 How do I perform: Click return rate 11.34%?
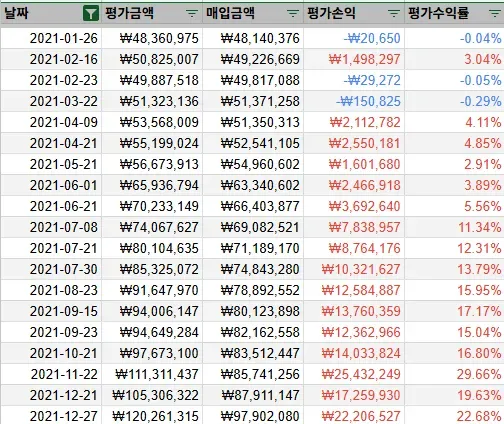pyautogui.click(x=480, y=227)
